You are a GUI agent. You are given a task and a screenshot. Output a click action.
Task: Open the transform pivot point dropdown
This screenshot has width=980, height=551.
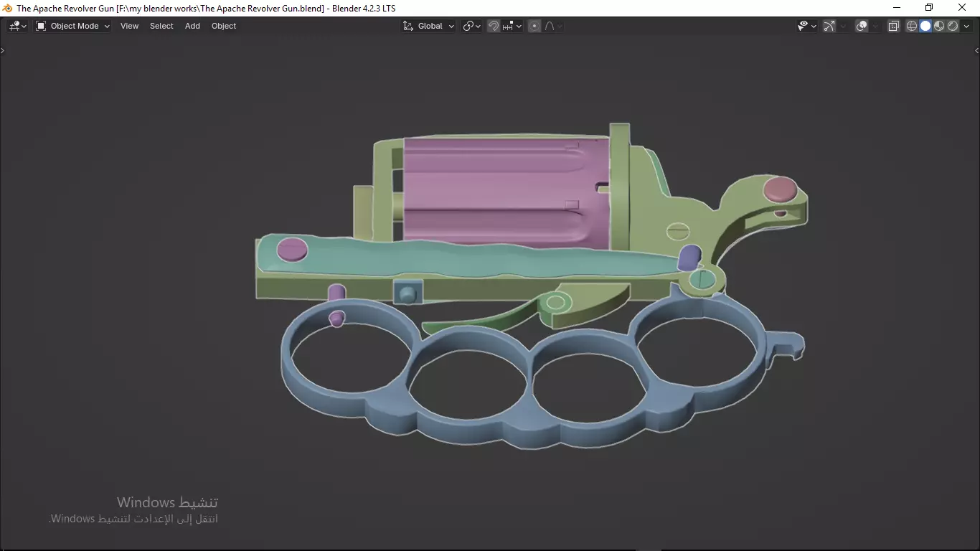pyautogui.click(x=471, y=26)
